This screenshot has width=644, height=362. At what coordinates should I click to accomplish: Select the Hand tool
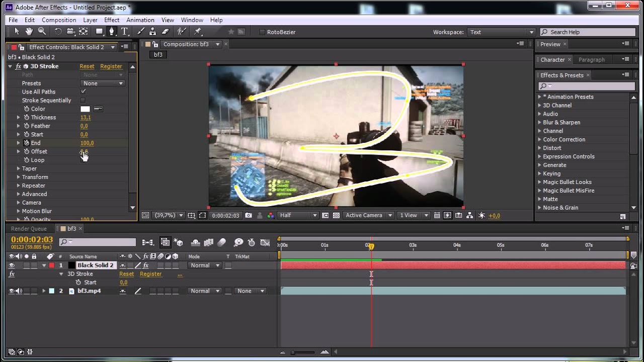click(29, 32)
